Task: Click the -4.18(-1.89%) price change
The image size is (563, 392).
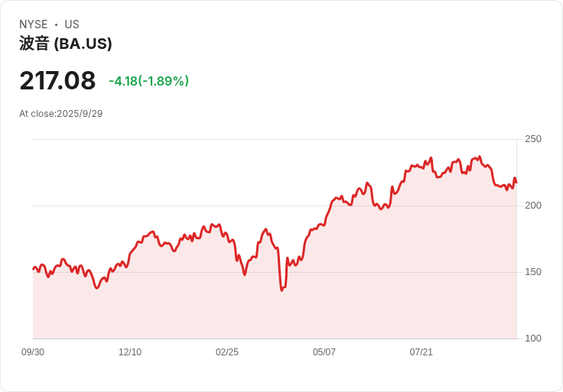Action: (148, 81)
